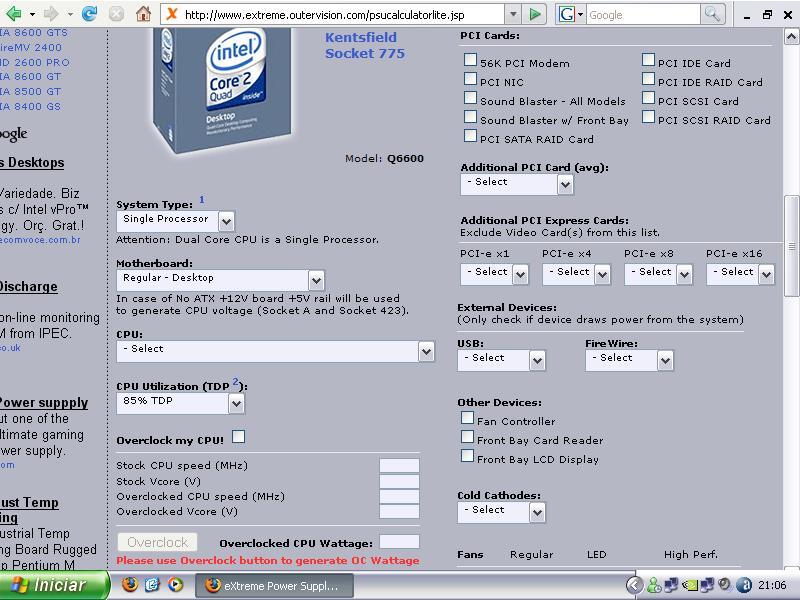Image resolution: width=800 pixels, height=600 pixels.
Task: Click the magnifier search button
Action: (x=711, y=14)
